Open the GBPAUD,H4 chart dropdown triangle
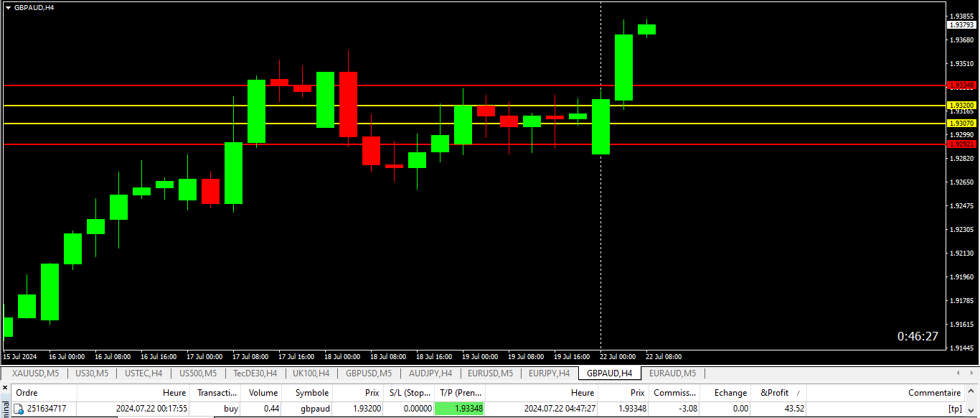 coord(8,7)
